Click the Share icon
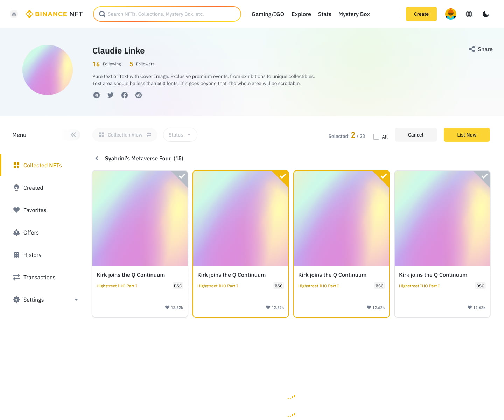This screenshot has width=504, height=420. (472, 49)
